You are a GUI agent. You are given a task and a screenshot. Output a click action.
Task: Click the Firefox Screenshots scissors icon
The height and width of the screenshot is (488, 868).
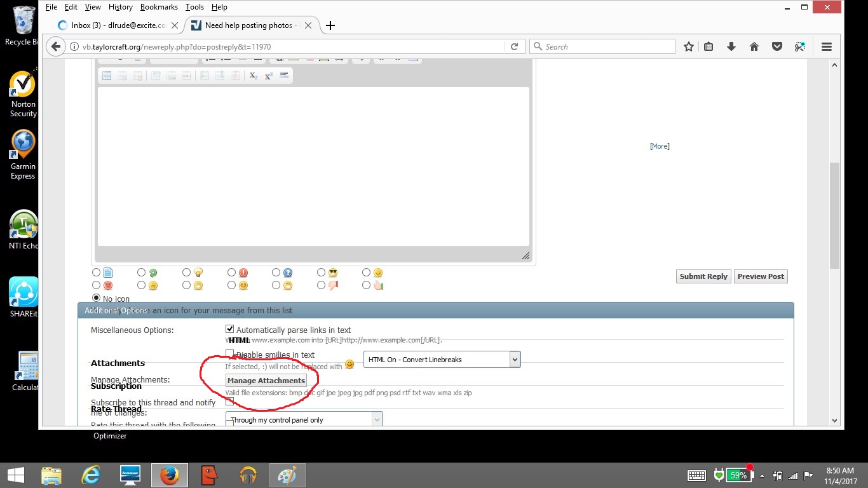point(800,46)
